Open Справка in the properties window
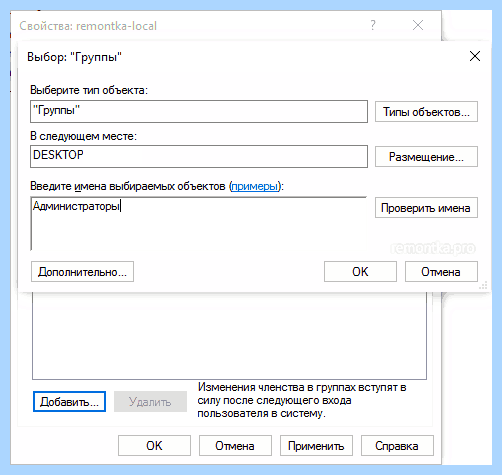Screen dimensions: 502x475 397,446
